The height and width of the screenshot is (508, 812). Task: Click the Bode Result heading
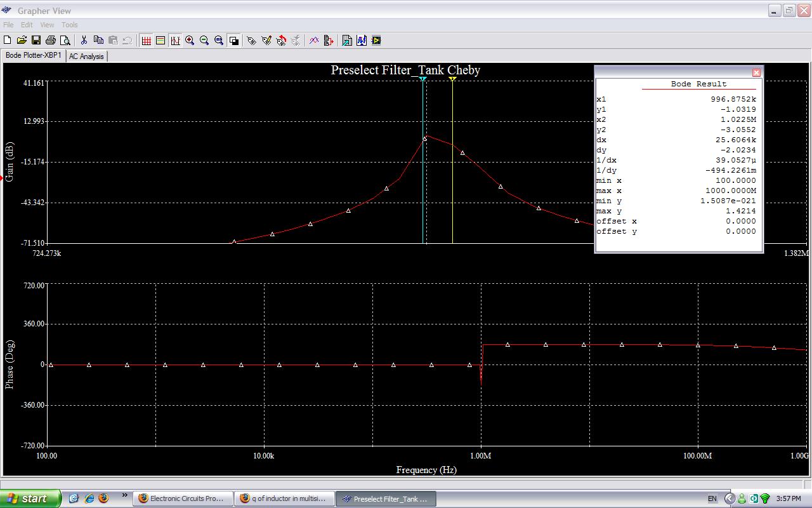coord(698,84)
